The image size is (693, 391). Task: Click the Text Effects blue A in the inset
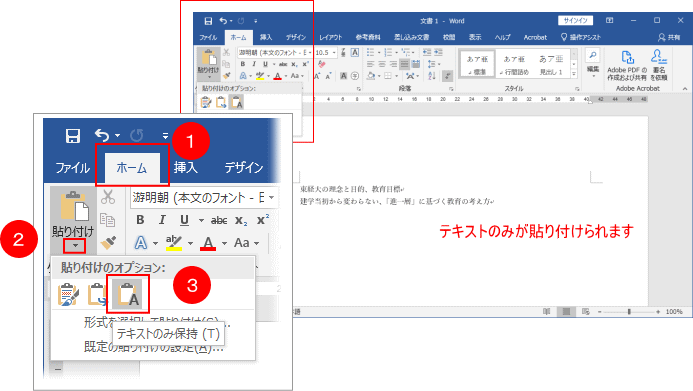(141, 243)
